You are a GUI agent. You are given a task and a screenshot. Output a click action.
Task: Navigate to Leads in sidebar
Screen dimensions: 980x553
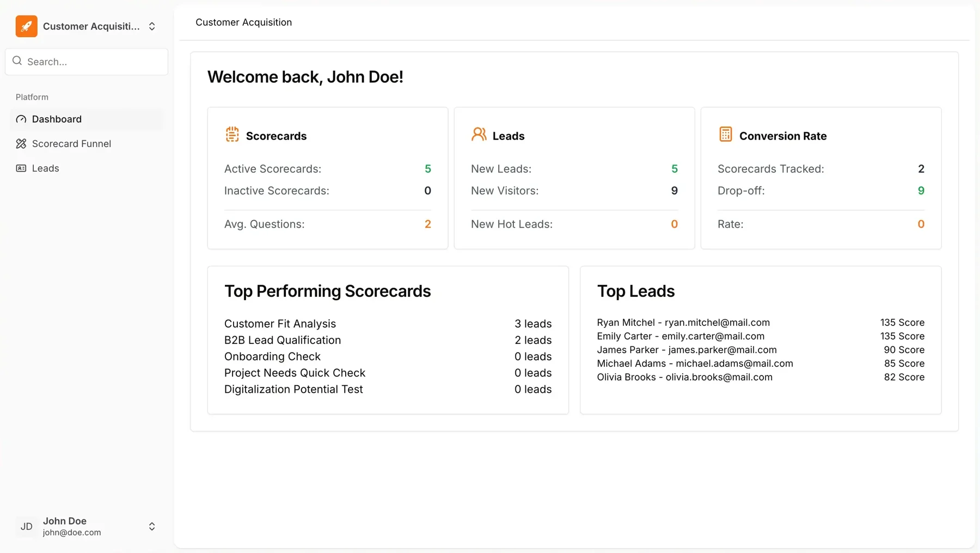87,168
